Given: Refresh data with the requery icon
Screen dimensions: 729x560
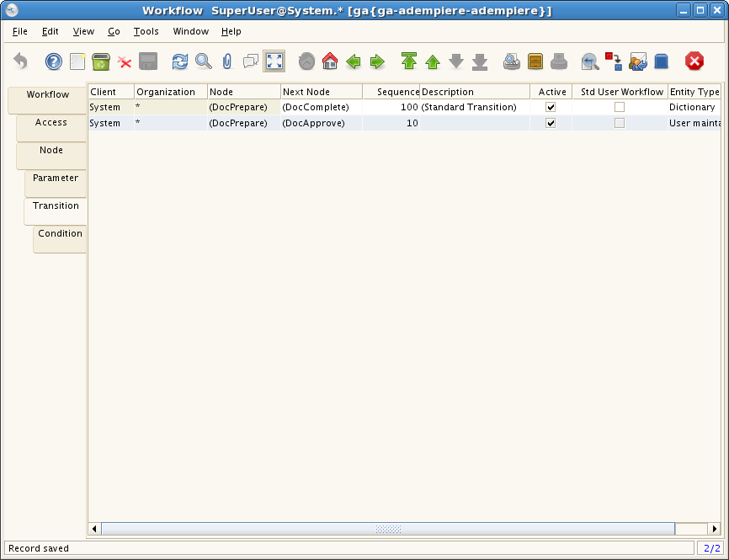Looking at the screenshot, I should pyautogui.click(x=180, y=61).
